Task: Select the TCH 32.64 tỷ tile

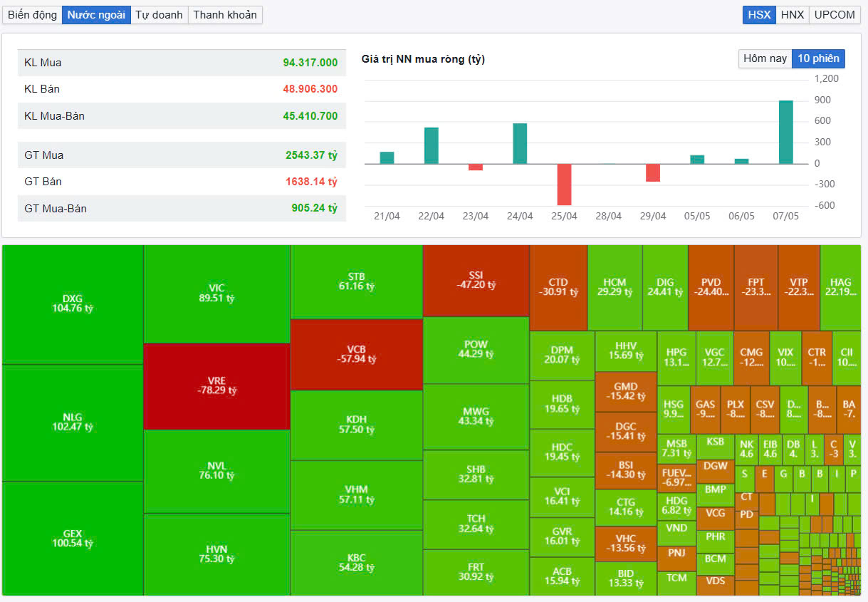Action: [476, 524]
